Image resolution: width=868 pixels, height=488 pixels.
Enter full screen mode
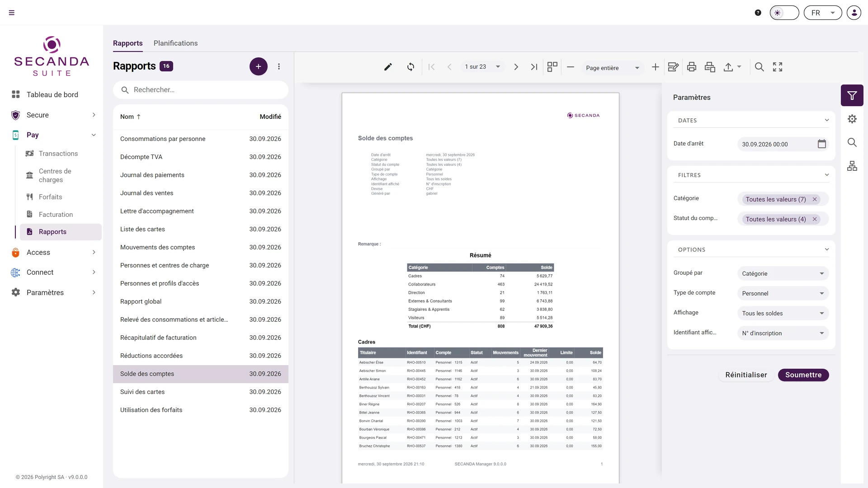[778, 67]
